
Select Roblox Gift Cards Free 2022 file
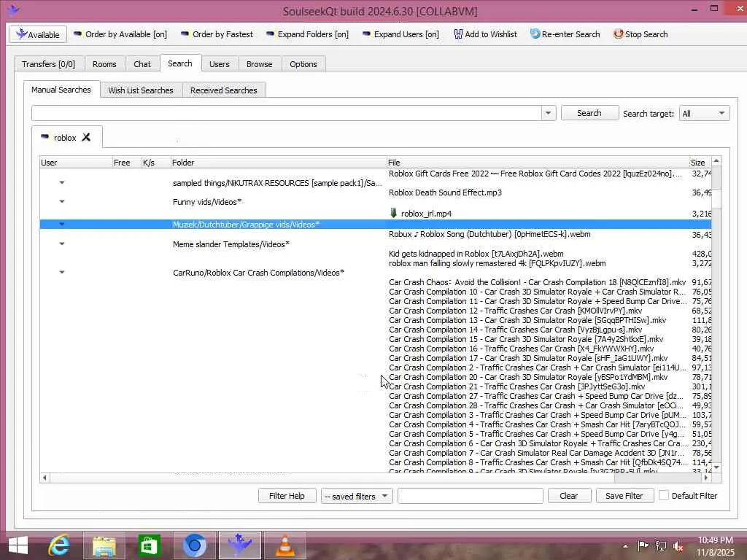[535, 174]
